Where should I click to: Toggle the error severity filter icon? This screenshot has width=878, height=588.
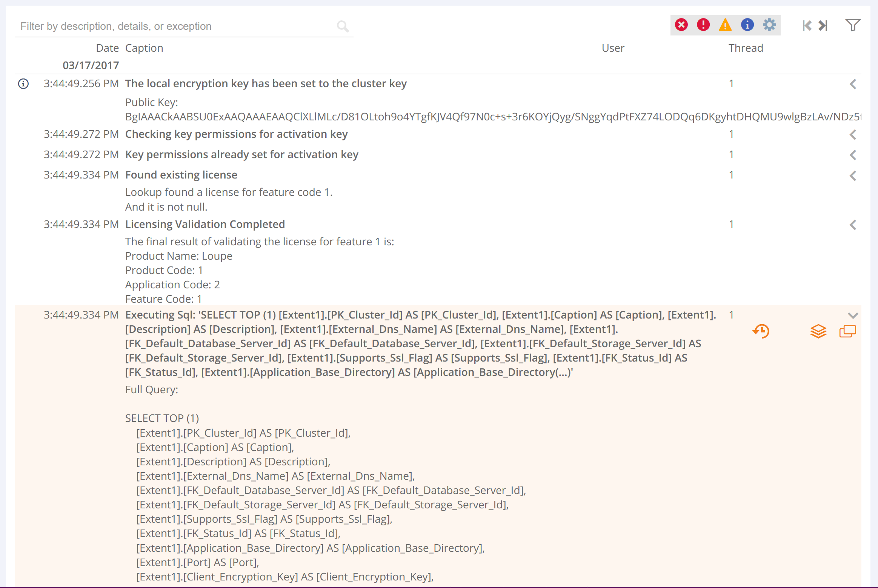(x=703, y=25)
